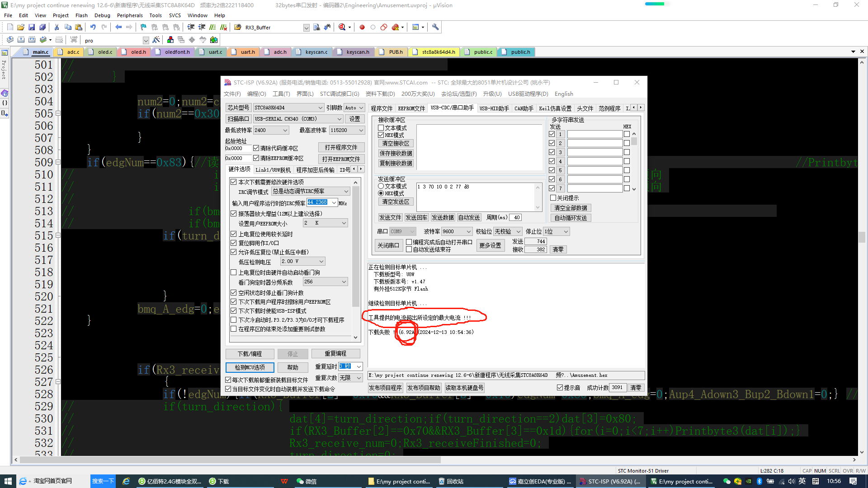This screenshot has width=868, height=488.
Task: Open the 芯片型号 STC8A8K64D4 dropdown
Action: coord(320,108)
